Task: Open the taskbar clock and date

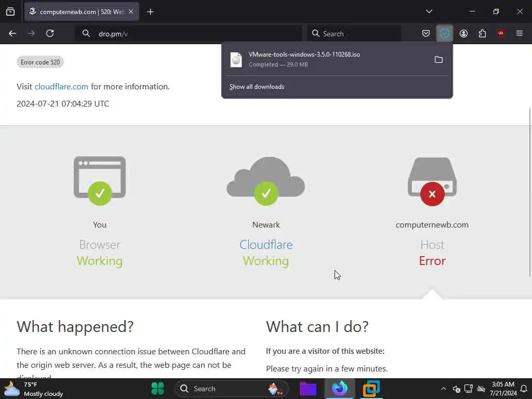Action: (x=503, y=389)
